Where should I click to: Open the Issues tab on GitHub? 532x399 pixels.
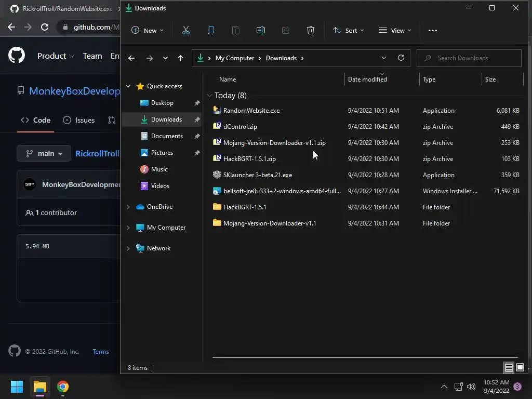tap(79, 120)
